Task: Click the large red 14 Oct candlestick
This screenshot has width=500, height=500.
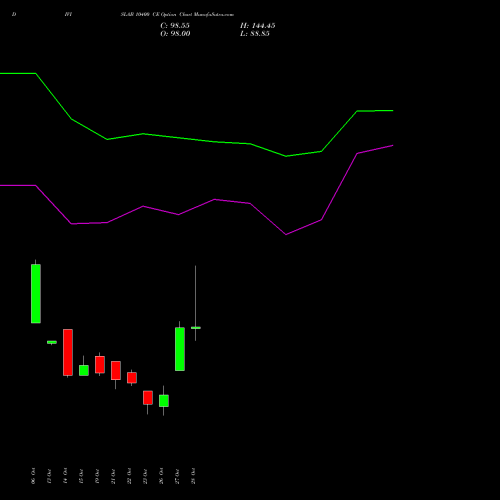Action: point(68,352)
